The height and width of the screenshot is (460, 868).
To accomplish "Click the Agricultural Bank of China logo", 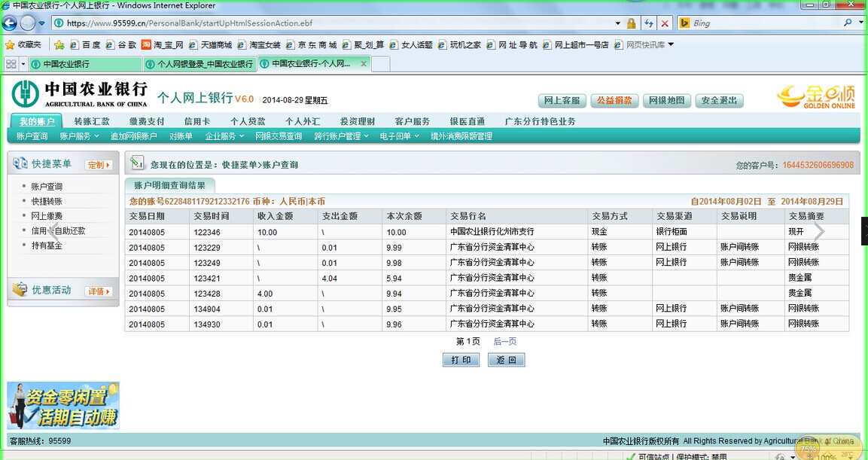I will click(80, 94).
